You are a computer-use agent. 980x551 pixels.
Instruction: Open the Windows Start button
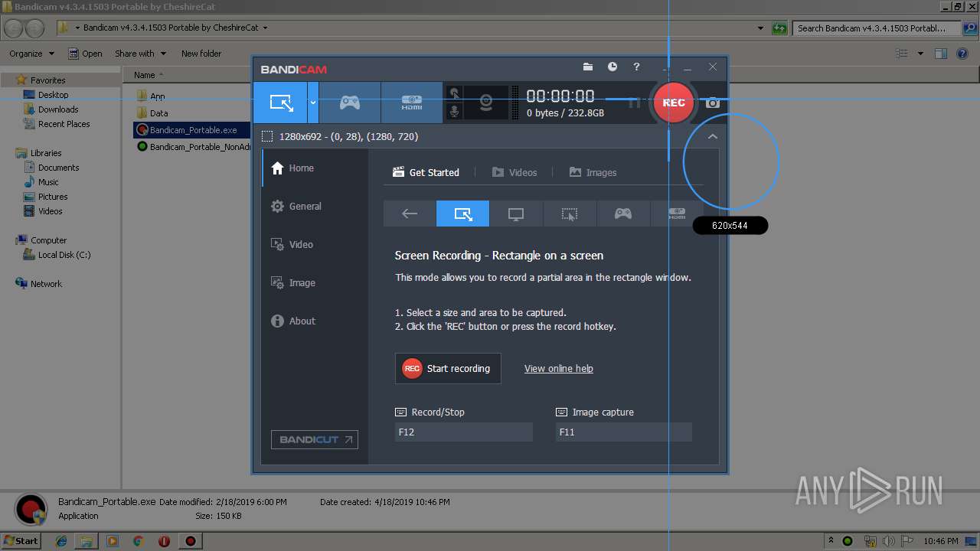pyautogui.click(x=21, y=541)
